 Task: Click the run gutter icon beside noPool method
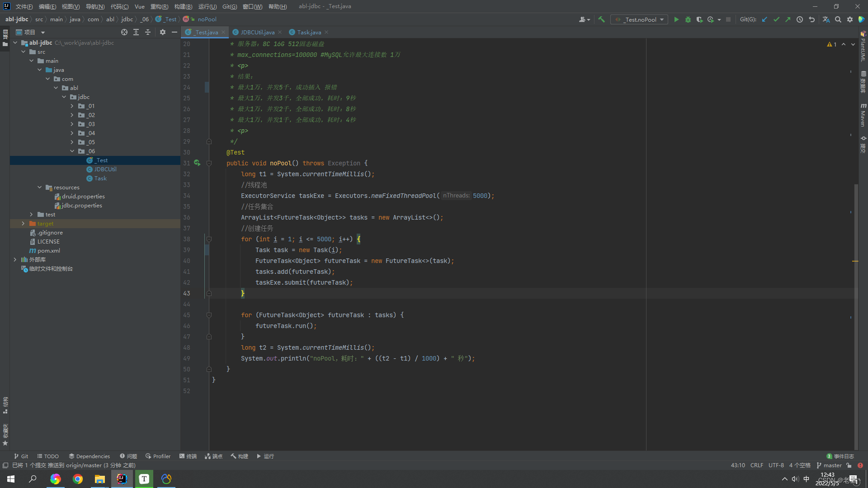pyautogui.click(x=197, y=163)
